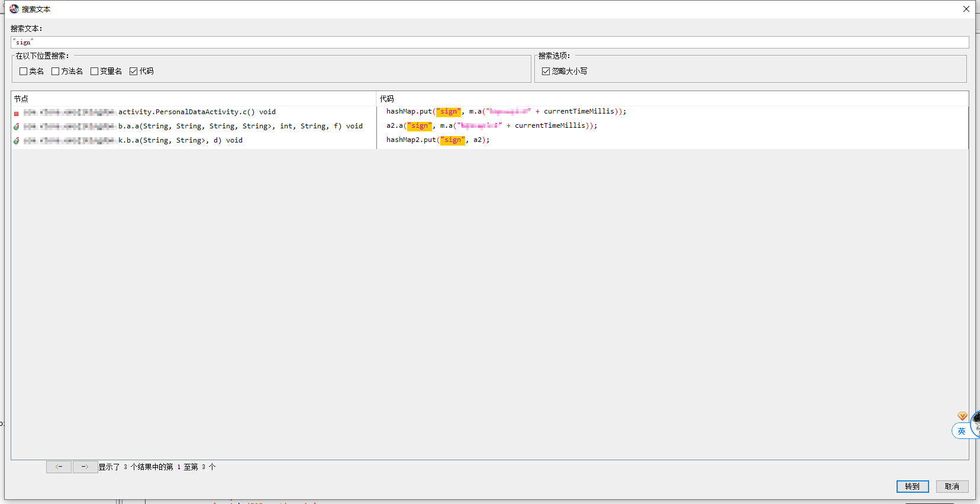Uncheck the 代码 search location checkbox
This screenshot has width=980, height=504.
pos(134,72)
